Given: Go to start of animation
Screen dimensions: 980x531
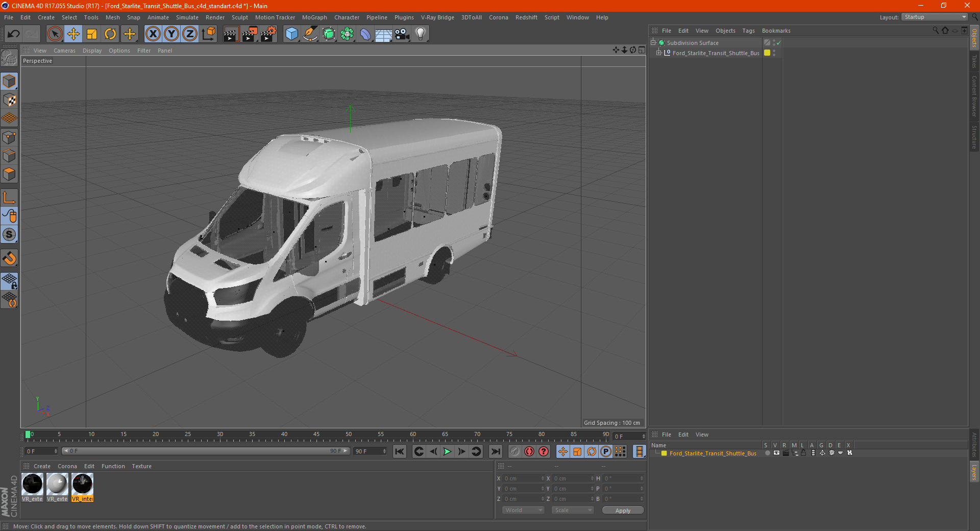Looking at the screenshot, I should point(399,451).
